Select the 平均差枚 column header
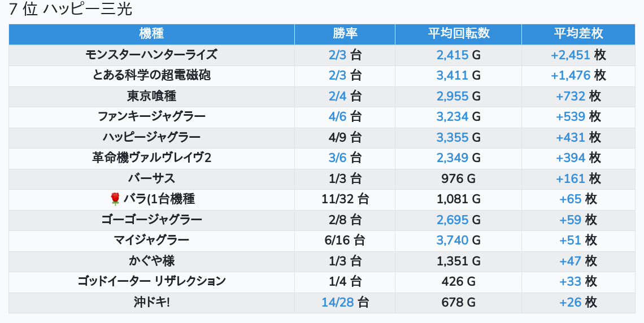 tap(578, 34)
